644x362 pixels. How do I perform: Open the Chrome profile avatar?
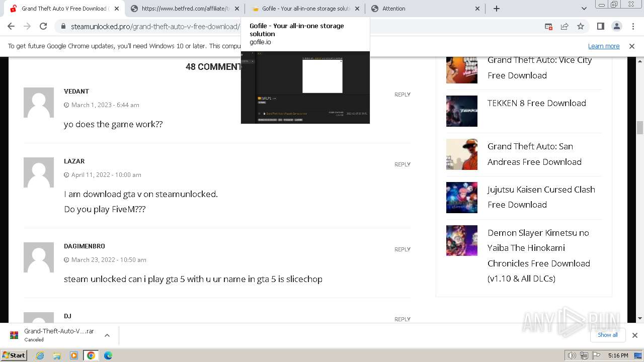616,26
